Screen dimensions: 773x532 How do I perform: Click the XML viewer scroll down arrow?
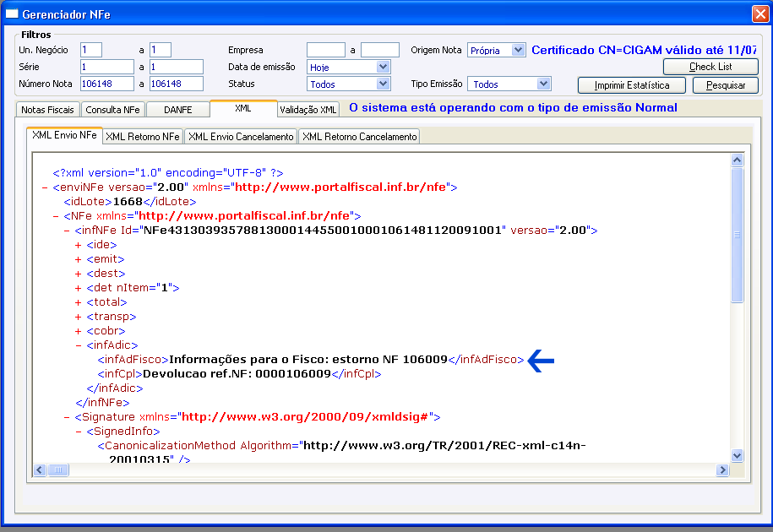(737, 456)
